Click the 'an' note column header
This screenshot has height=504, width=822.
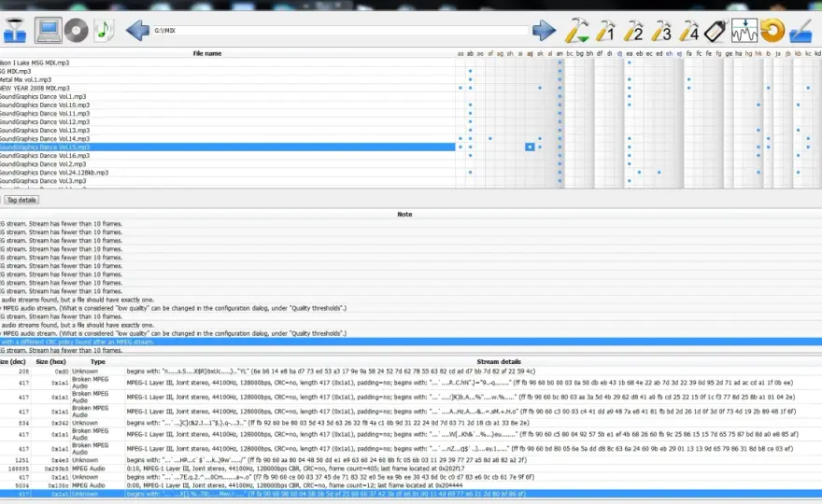point(560,53)
